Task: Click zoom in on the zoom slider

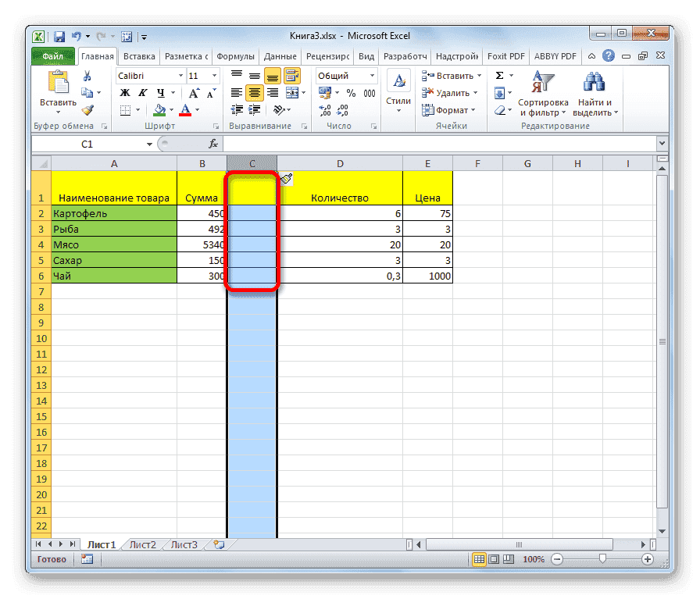Action: click(x=648, y=559)
